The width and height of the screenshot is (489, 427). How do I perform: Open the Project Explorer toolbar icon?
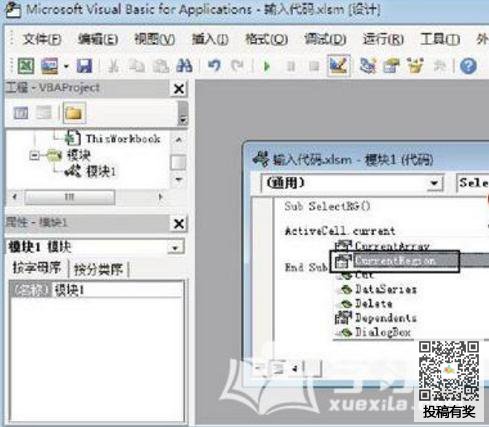368,66
